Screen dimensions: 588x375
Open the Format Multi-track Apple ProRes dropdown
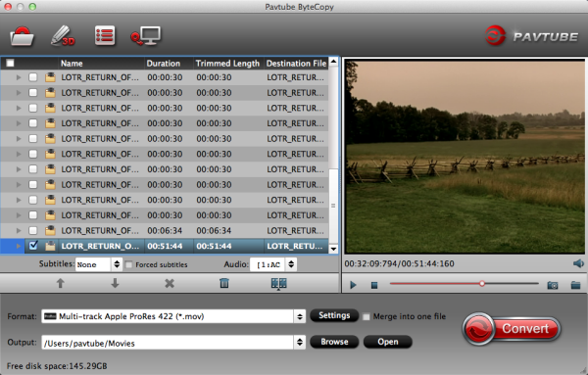[173, 316]
